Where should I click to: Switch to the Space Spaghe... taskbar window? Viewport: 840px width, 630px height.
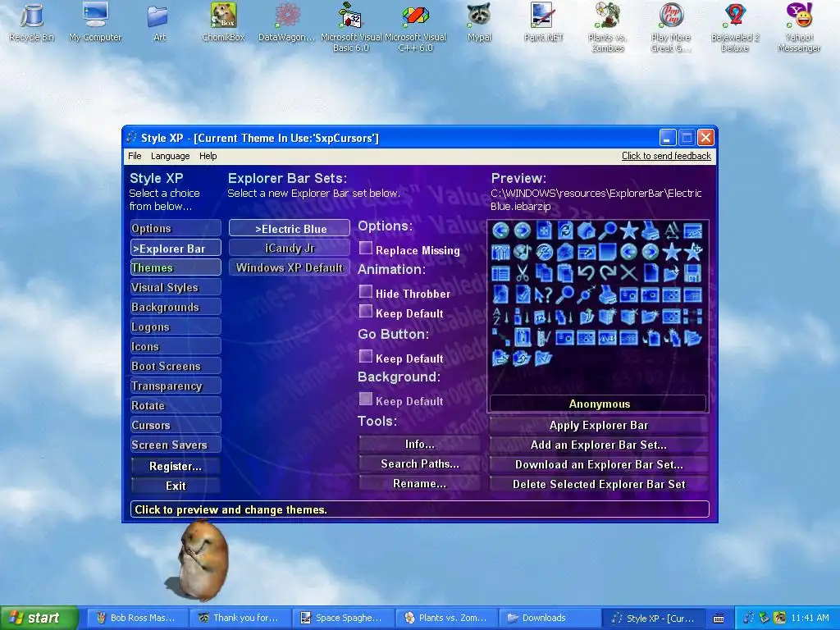click(x=343, y=619)
